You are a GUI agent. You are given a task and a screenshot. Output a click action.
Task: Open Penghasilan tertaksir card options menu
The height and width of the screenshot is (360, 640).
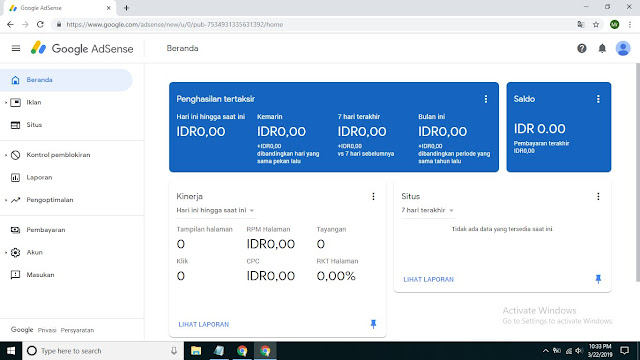(x=486, y=99)
